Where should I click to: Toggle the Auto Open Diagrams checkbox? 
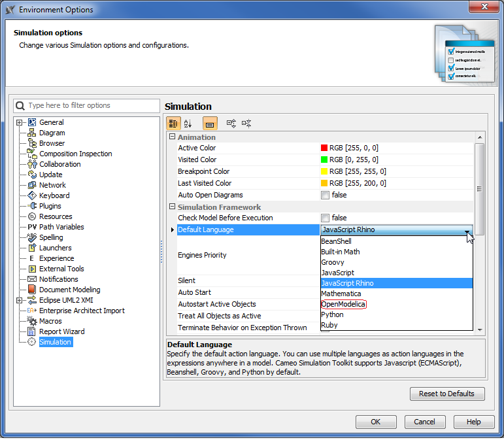[x=326, y=195]
